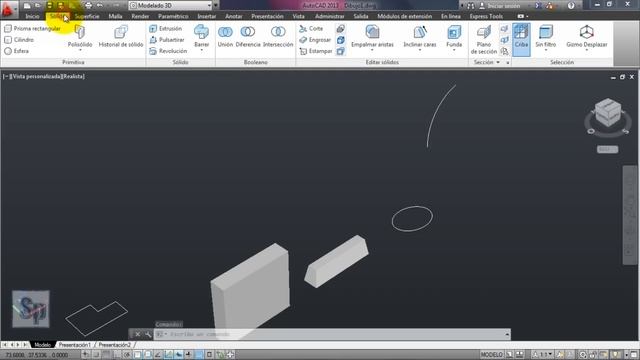Open the Inicio ribbon tab

coord(32,16)
